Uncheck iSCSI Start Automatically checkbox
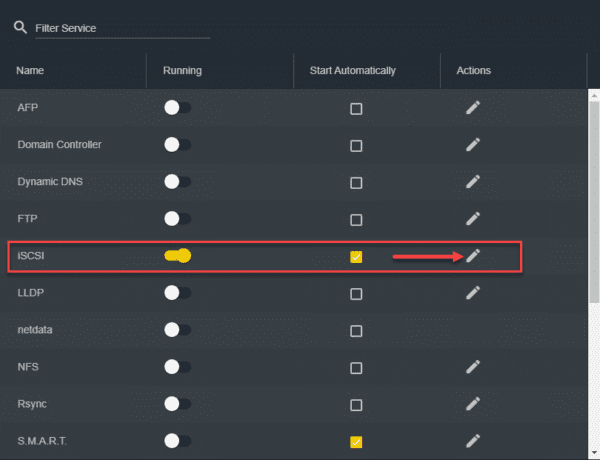The image size is (600, 460). click(x=356, y=257)
